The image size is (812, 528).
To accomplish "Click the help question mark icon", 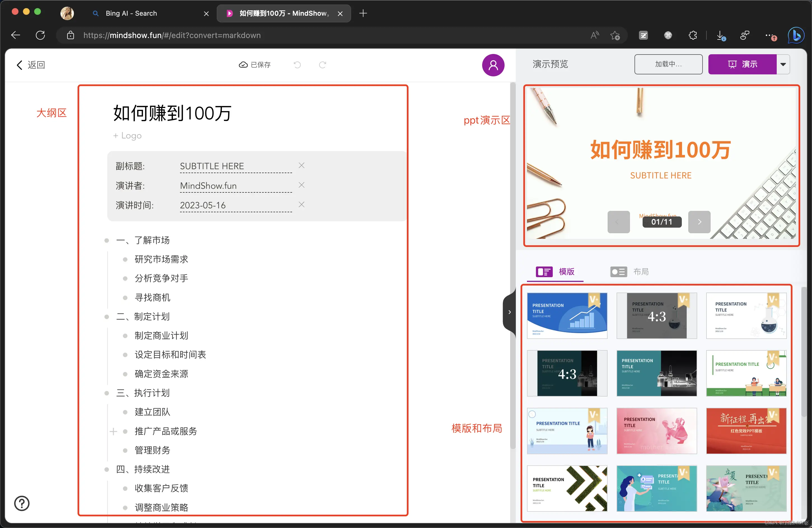I will [22, 503].
